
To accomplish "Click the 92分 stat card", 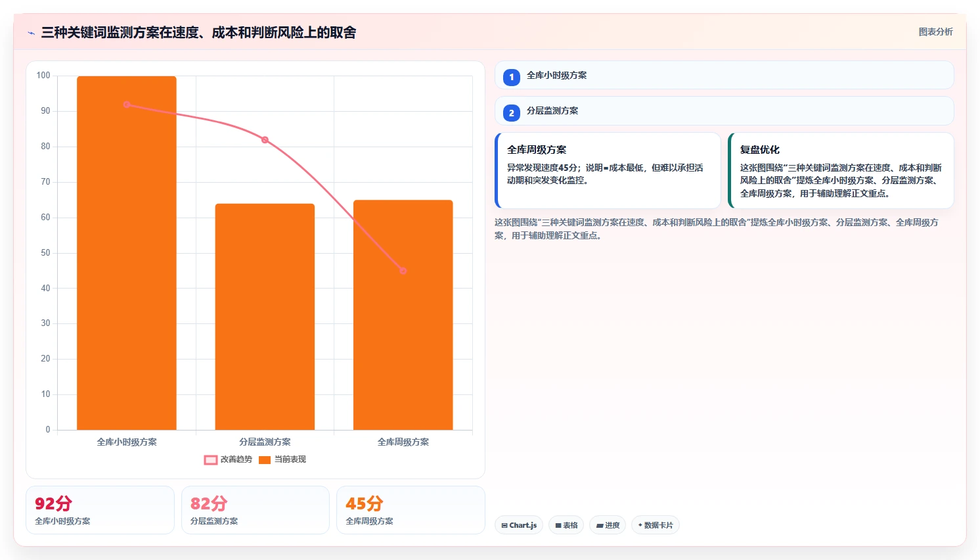I will 100,510.
